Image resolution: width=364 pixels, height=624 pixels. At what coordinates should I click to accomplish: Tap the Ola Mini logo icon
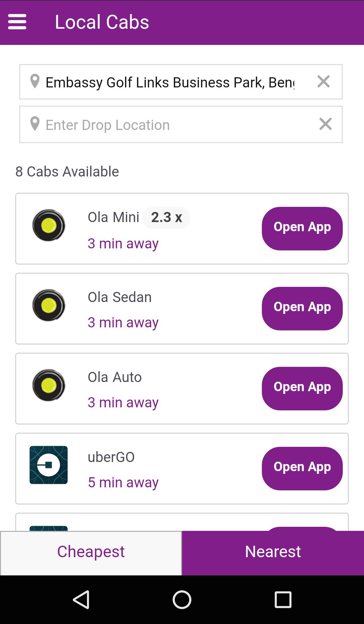pyautogui.click(x=49, y=225)
